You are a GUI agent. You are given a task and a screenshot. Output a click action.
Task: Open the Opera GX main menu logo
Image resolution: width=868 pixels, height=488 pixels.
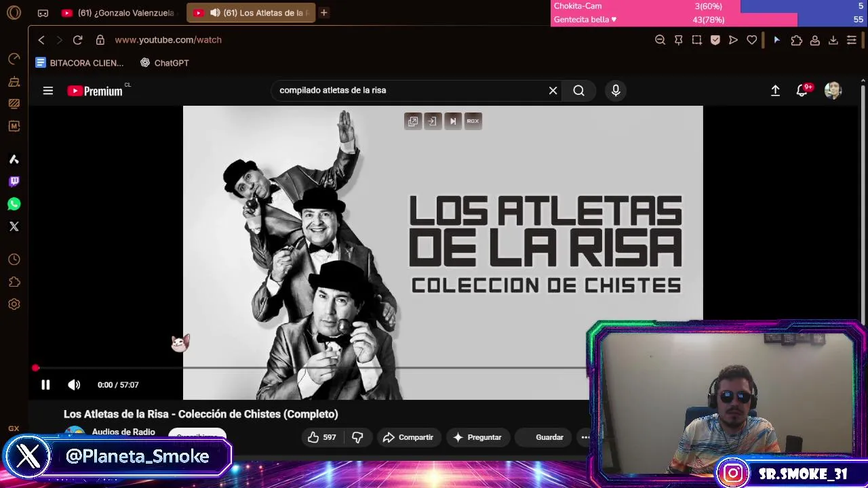[x=14, y=13]
